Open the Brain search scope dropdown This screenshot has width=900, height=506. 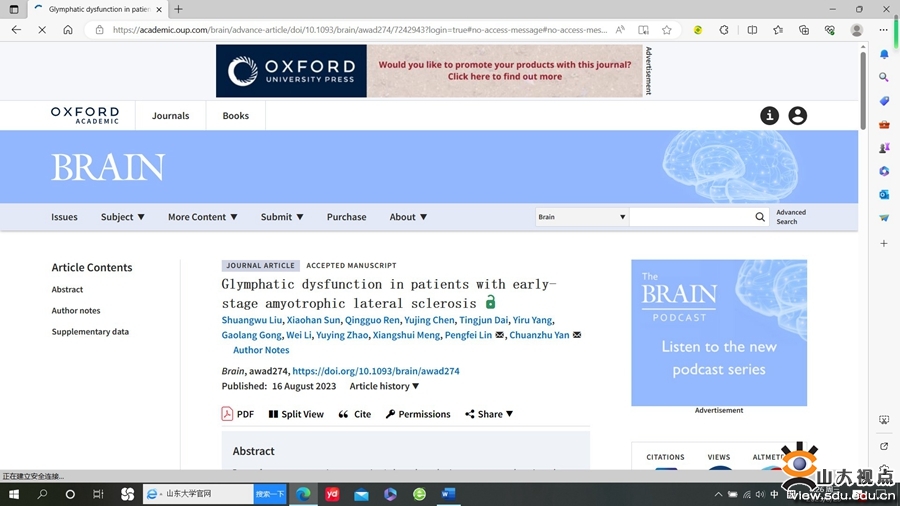[x=582, y=217]
